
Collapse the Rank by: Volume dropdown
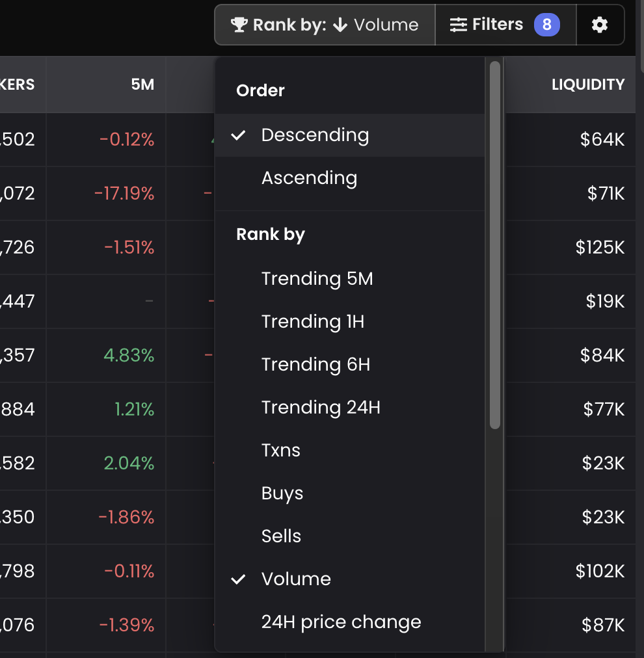pyautogui.click(x=325, y=25)
